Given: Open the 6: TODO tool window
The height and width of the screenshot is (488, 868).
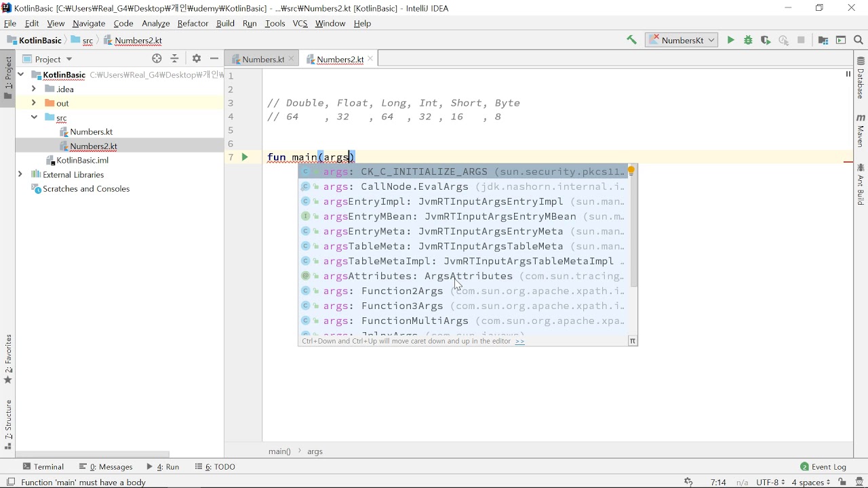Looking at the screenshot, I should 216,467.
